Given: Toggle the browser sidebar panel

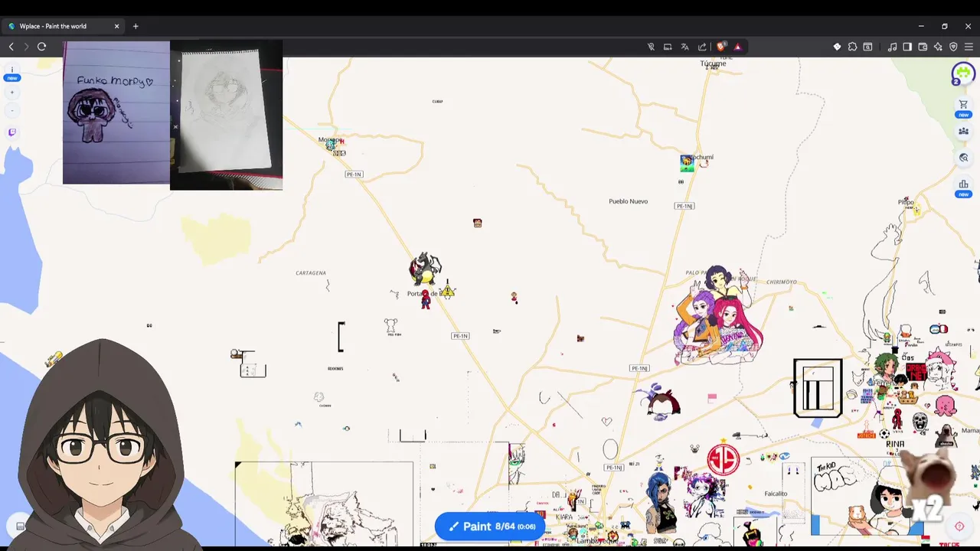Looking at the screenshot, I should click(907, 47).
